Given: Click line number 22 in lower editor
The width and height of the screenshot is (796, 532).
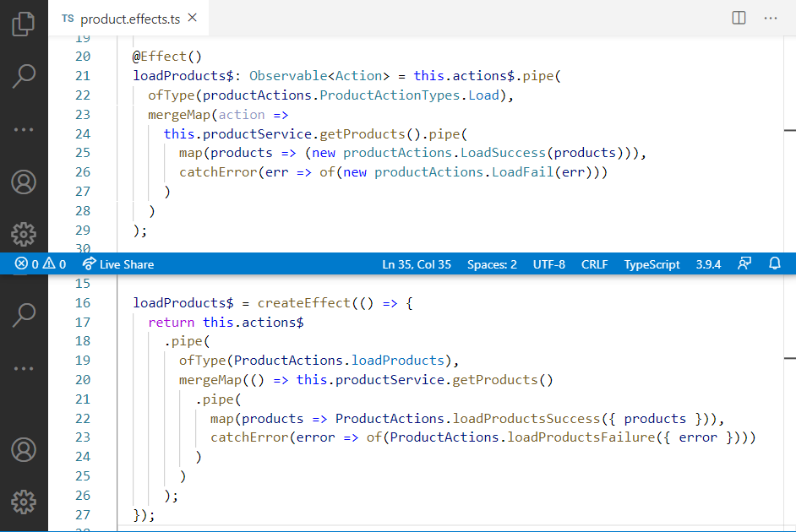Looking at the screenshot, I should pos(83,419).
